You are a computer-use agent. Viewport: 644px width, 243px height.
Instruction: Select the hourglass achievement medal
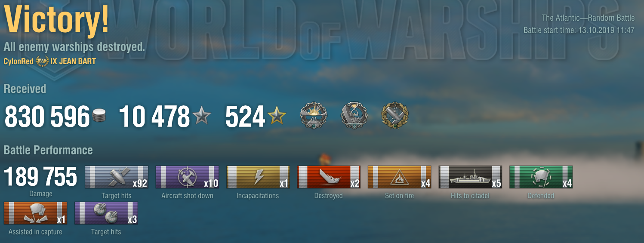point(354,116)
